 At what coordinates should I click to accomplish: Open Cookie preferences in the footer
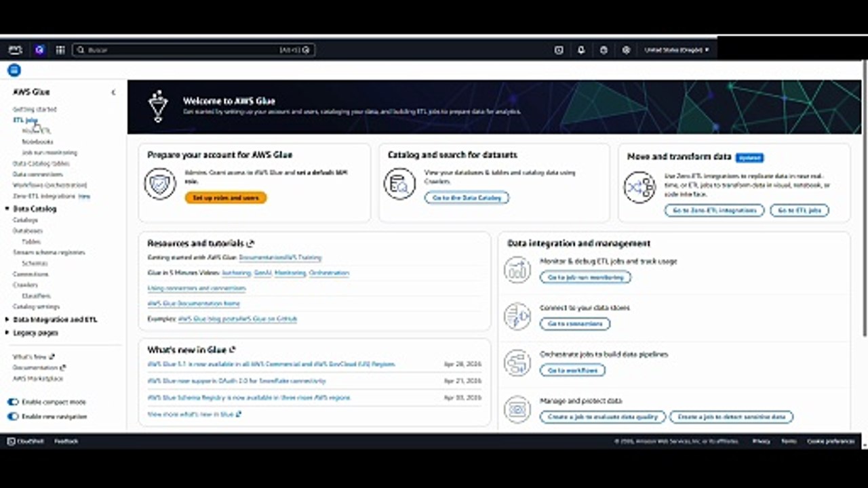[831, 441]
